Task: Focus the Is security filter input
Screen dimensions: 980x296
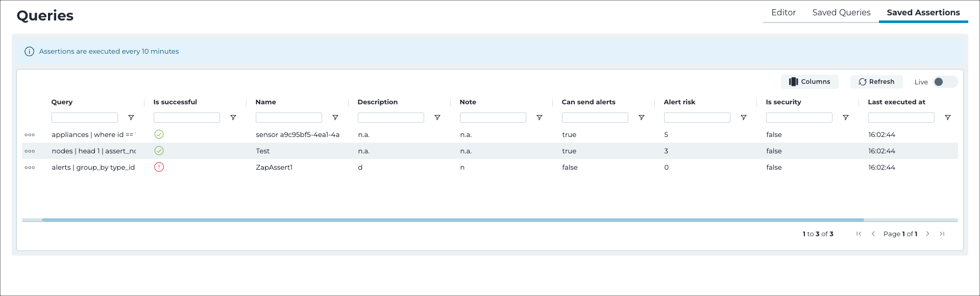Action: click(x=799, y=118)
